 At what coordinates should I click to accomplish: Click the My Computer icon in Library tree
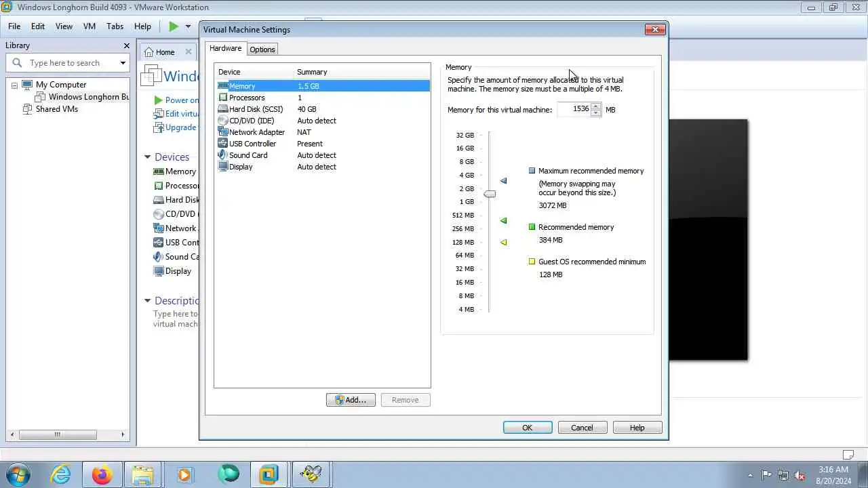coord(27,85)
